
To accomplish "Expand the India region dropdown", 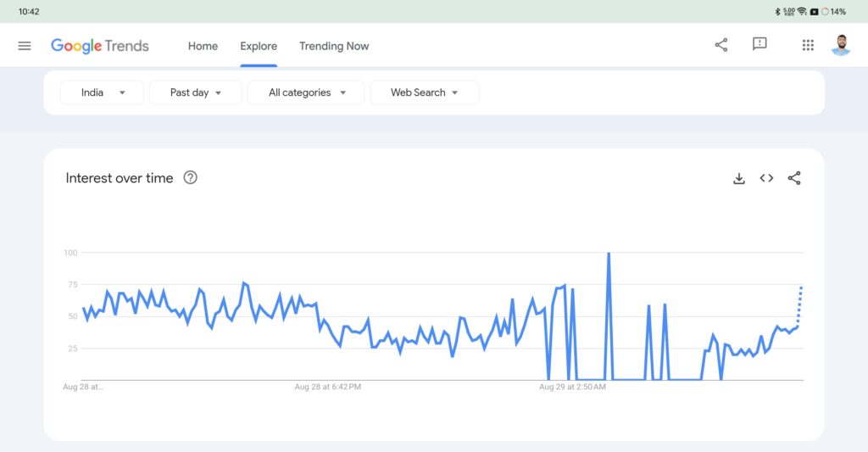I will click(103, 92).
